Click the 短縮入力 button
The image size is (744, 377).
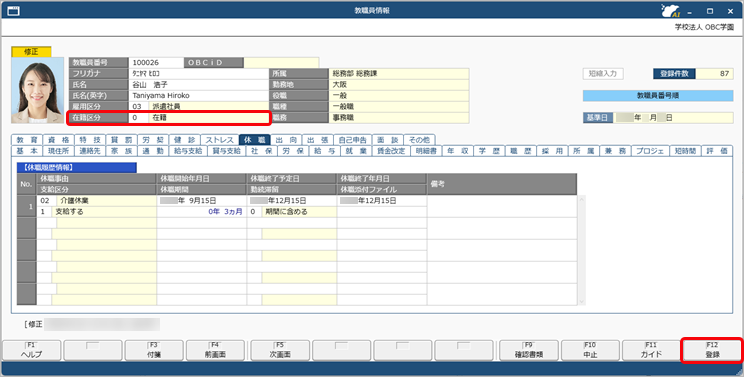[x=603, y=74]
